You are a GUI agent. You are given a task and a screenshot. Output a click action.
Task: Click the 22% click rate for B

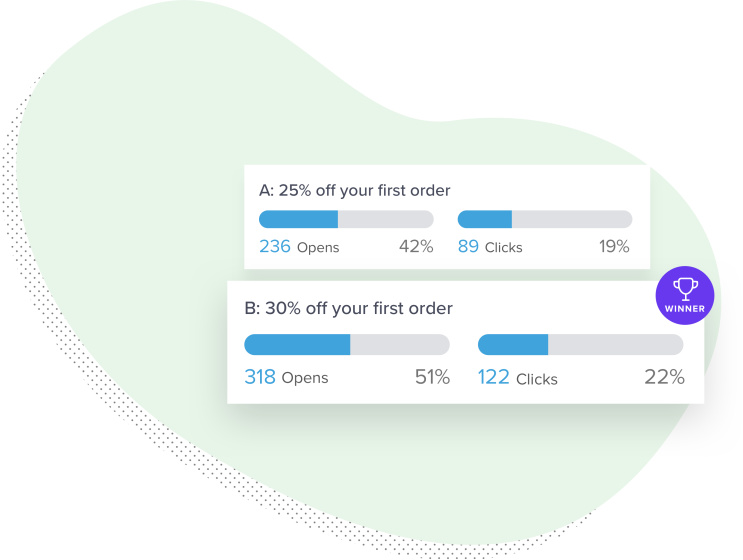coord(664,377)
